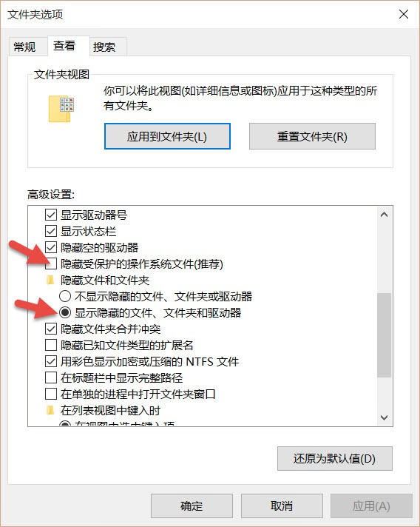Screen dimensions: 420x527
Task: Open the 搜索 tab
Action: point(104,47)
